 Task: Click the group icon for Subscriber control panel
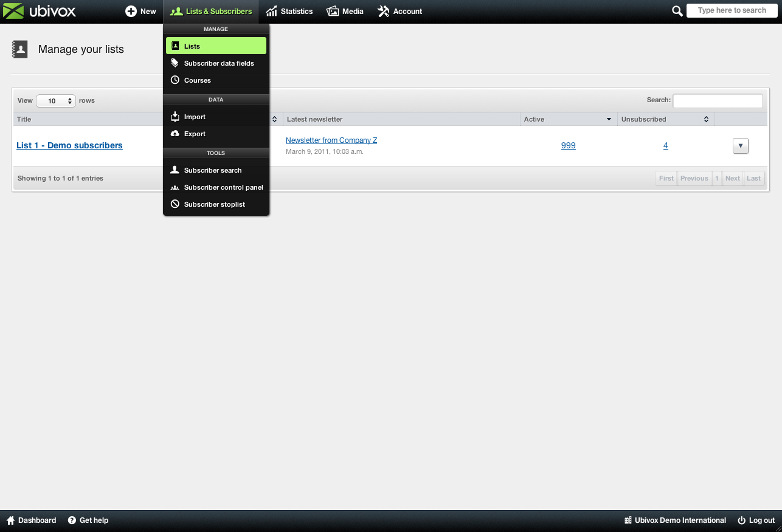tap(175, 187)
